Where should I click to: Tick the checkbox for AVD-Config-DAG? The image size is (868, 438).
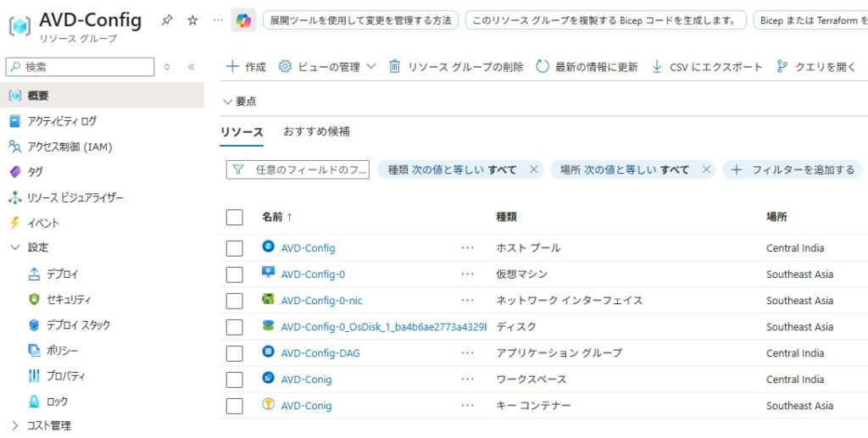click(x=235, y=353)
